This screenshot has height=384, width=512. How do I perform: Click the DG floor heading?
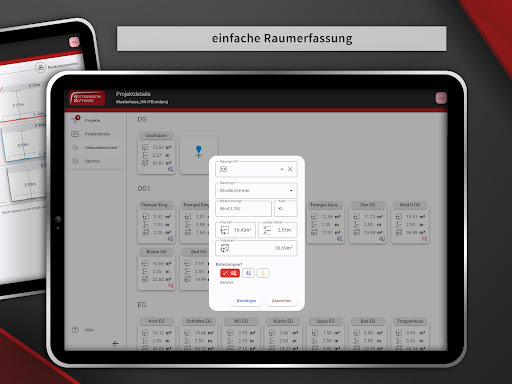click(142, 119)
